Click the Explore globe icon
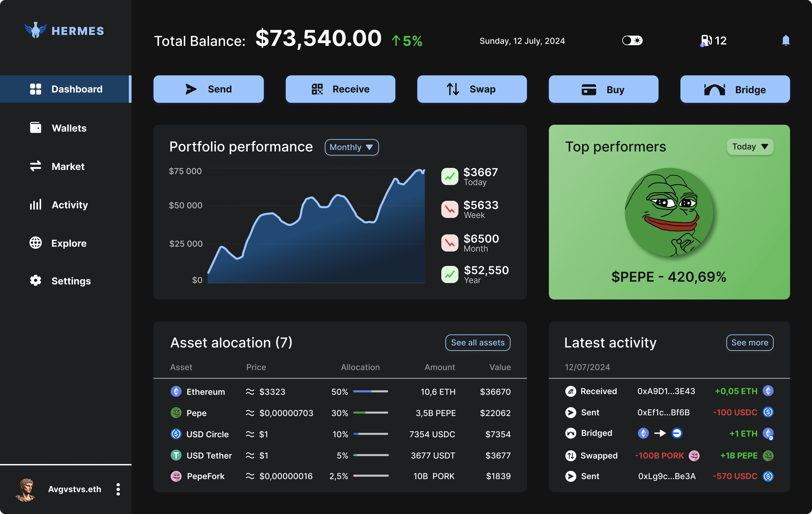This screenshot has width=812, height=514. coord(35,243)
